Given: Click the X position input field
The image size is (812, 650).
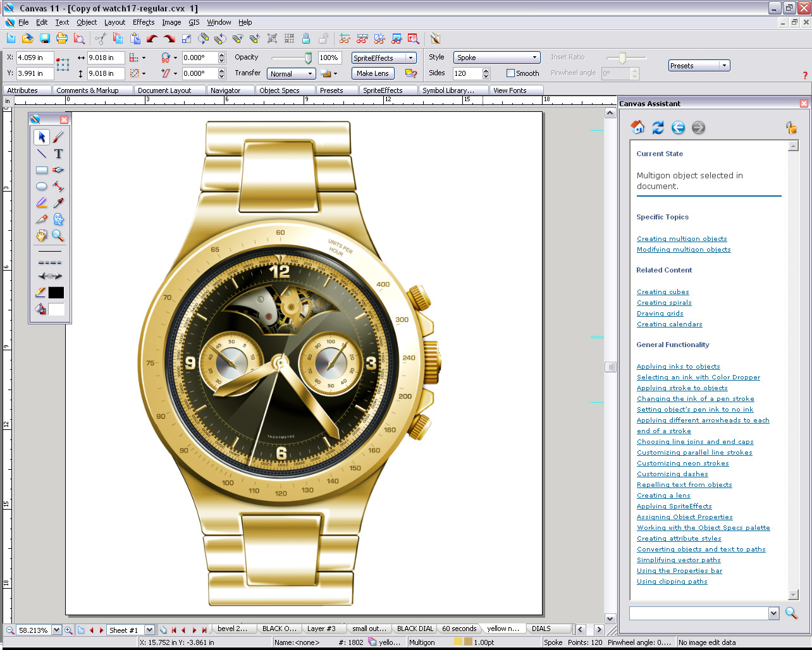Looking at the screenshot, I should 35,58.
